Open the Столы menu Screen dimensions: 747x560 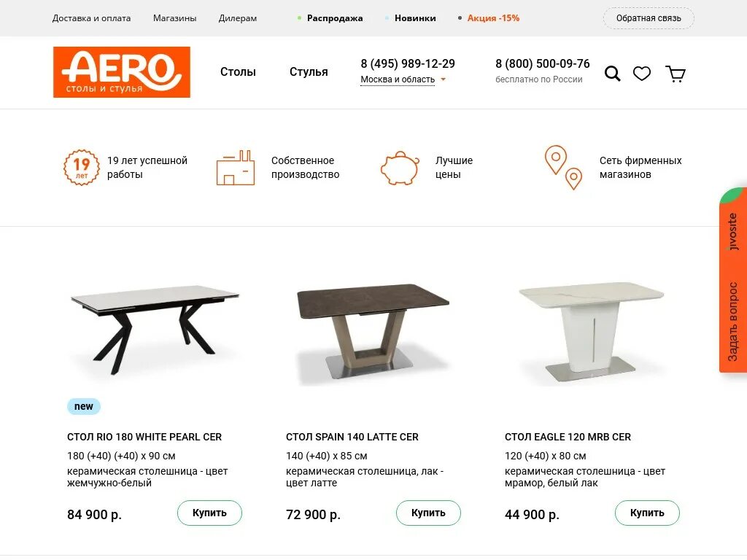coord(238,72)
